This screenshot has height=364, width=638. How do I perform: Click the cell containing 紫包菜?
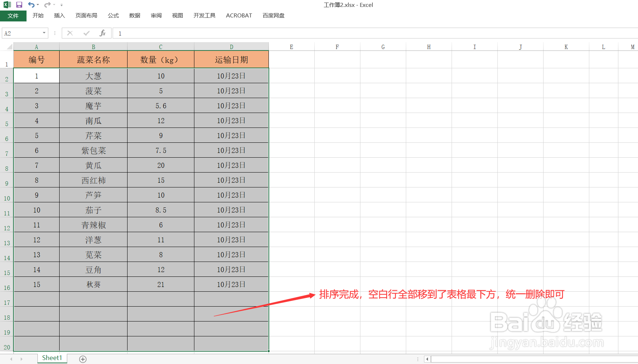(93, 150)
